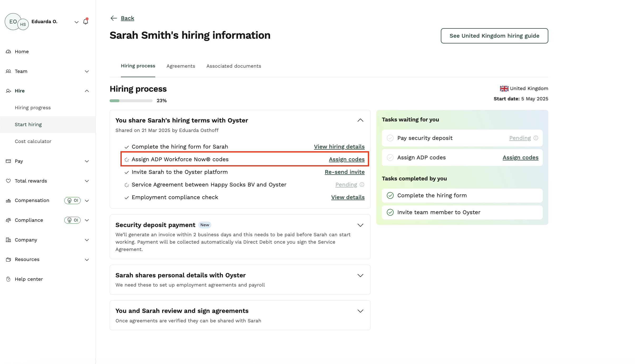
Task: Click Assign codes next to ADP Workforce Now
Action: (346, 159)
